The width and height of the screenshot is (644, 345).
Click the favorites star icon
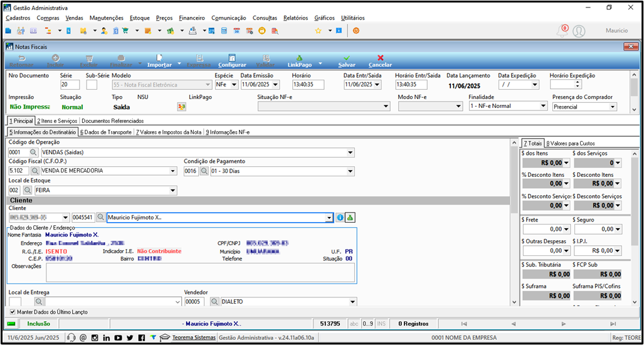point(318,30)
